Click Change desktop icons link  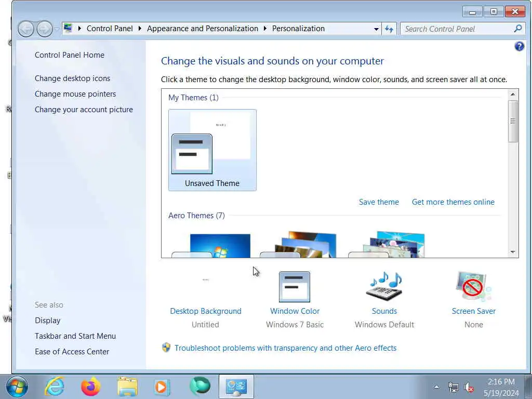click(x=72, y=78)
